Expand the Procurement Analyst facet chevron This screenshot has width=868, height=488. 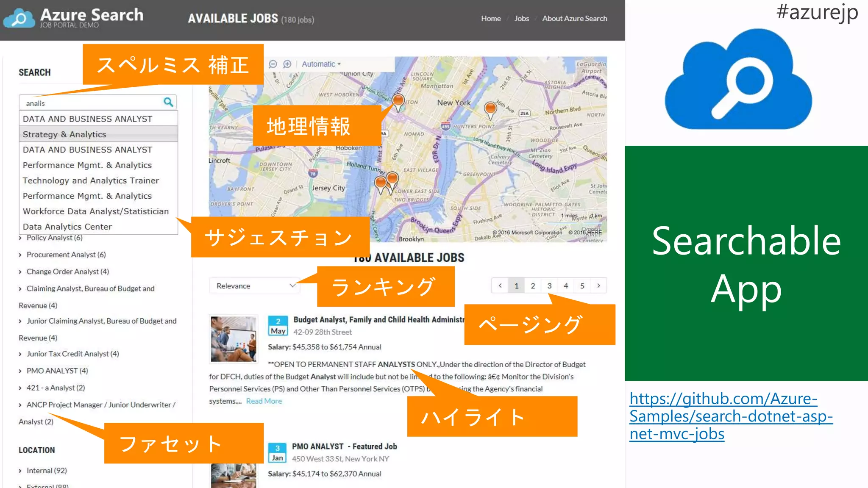20,255
